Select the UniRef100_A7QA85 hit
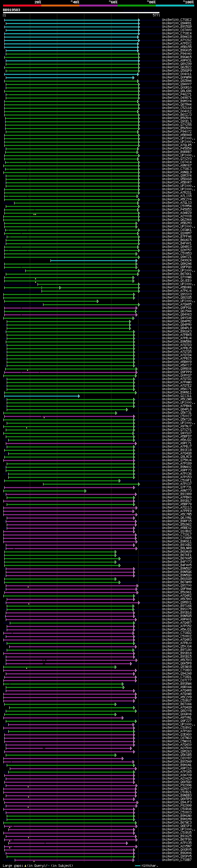Viewport: 197px width, 868px height. [x=176, y=304]
